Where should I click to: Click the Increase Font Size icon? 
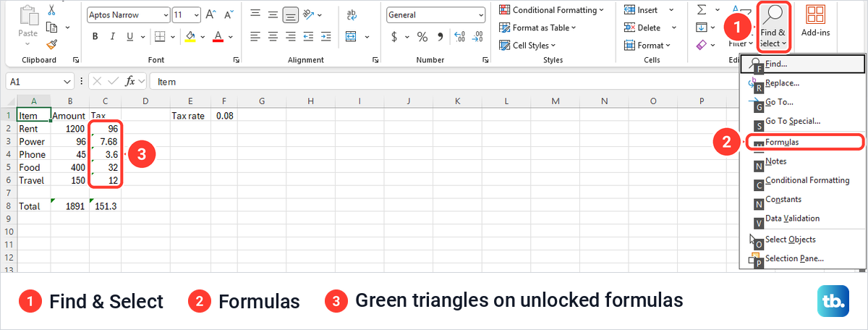click(x=210, y=14)
